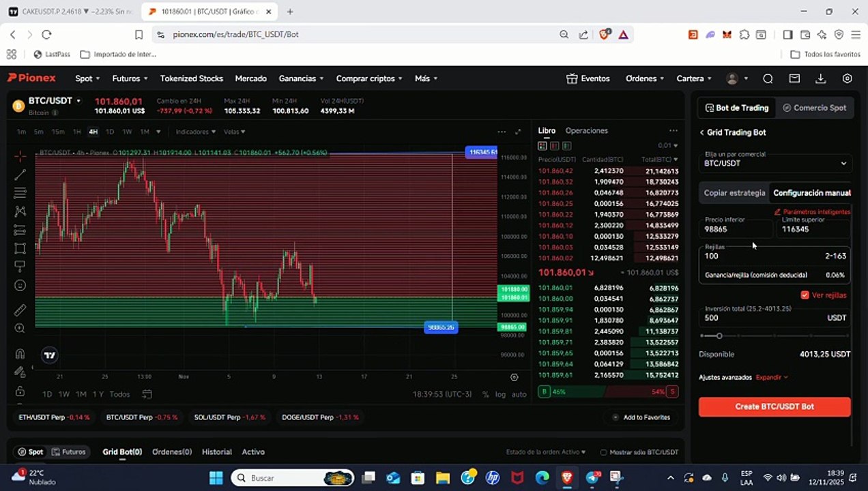This screenshot has width=868, height=491.
Task: Open the Ordenes(0) tab
Action: [x=171, y=452]
